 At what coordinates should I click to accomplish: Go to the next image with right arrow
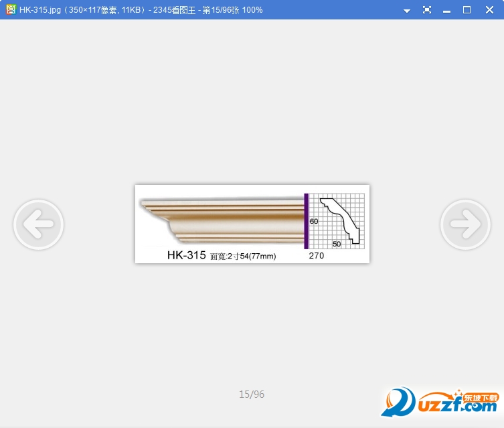(465, 224)
